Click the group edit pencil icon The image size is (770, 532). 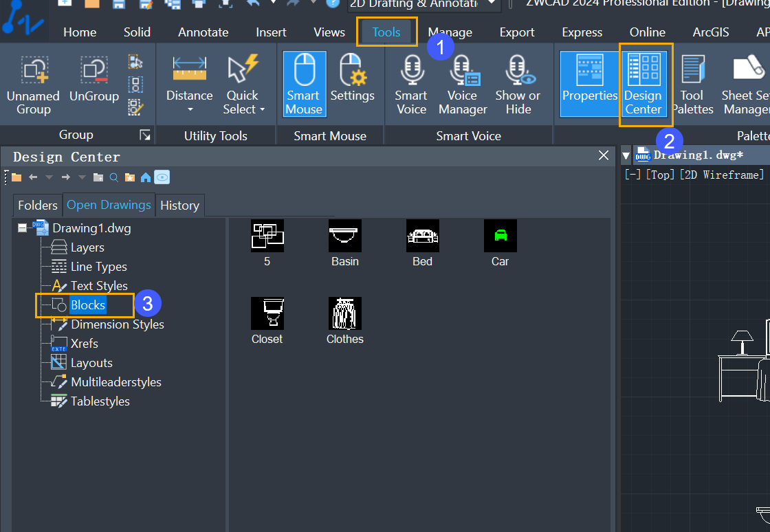pyautogui.click(x=135, y=107)
